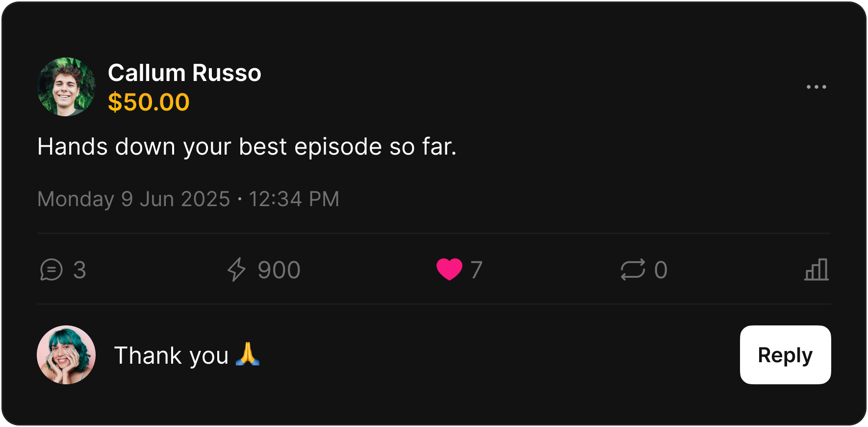
Task: Click the repost arrows icon
Action: point(633,270)
